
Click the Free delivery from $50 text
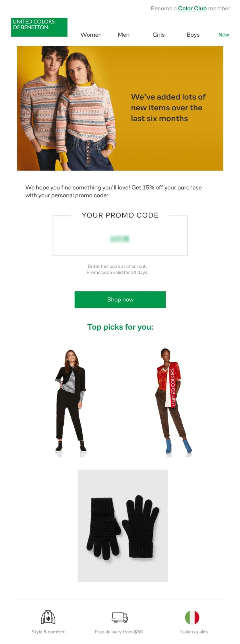coord(119,632)
